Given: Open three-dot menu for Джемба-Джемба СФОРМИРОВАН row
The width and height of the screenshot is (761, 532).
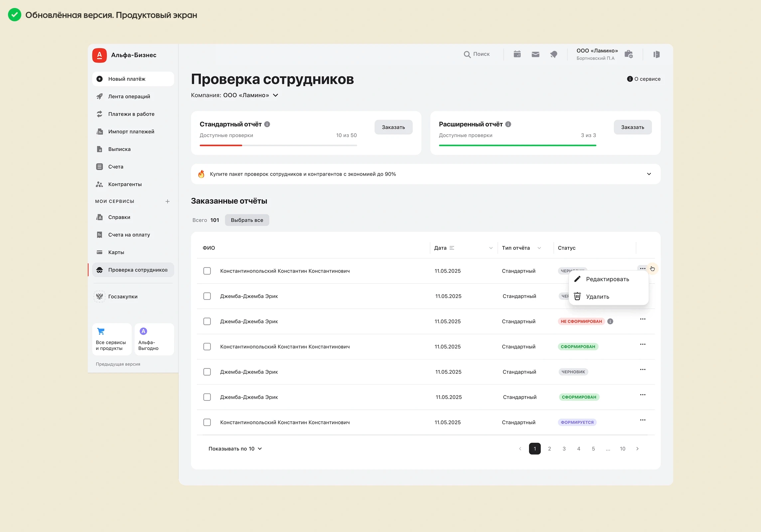Looking at the screenshot, I should 643,395.
